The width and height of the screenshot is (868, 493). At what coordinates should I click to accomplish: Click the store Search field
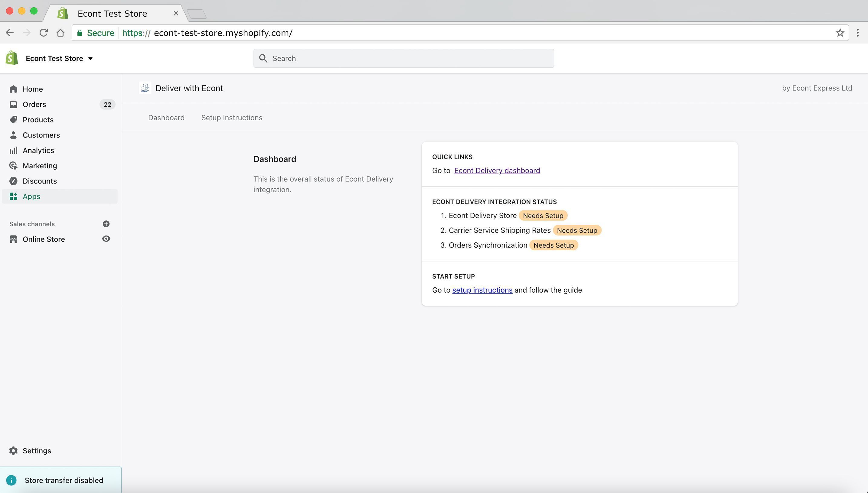tap(403, 58)
